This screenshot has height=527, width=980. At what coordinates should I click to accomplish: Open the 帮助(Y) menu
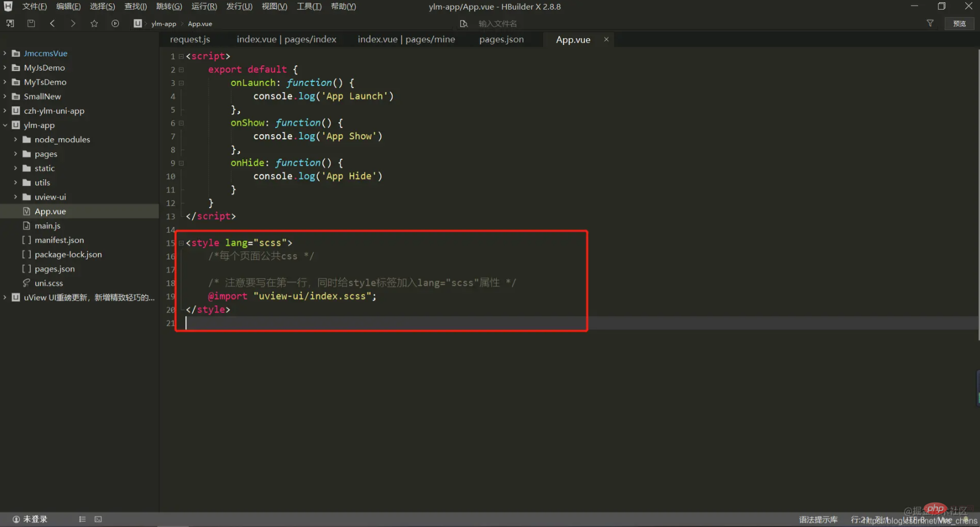343,6
